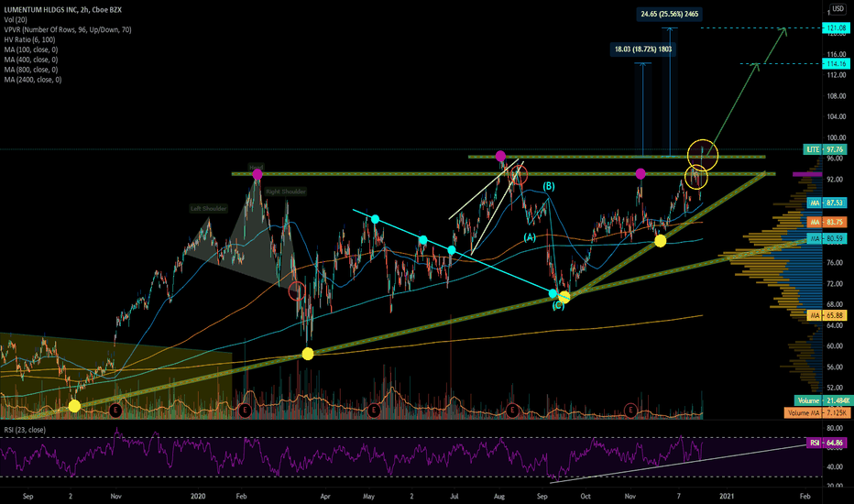This screenshot has width=854, height=504.
Task: Click the 2021 label on time axis
Action: point(727,497)
